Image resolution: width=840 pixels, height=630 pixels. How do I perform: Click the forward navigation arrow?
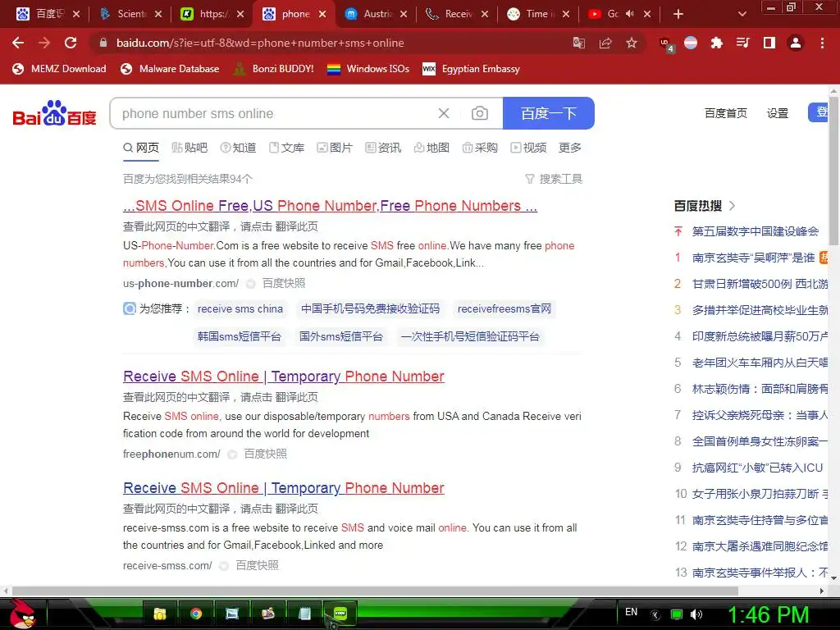tap(44, 43)
